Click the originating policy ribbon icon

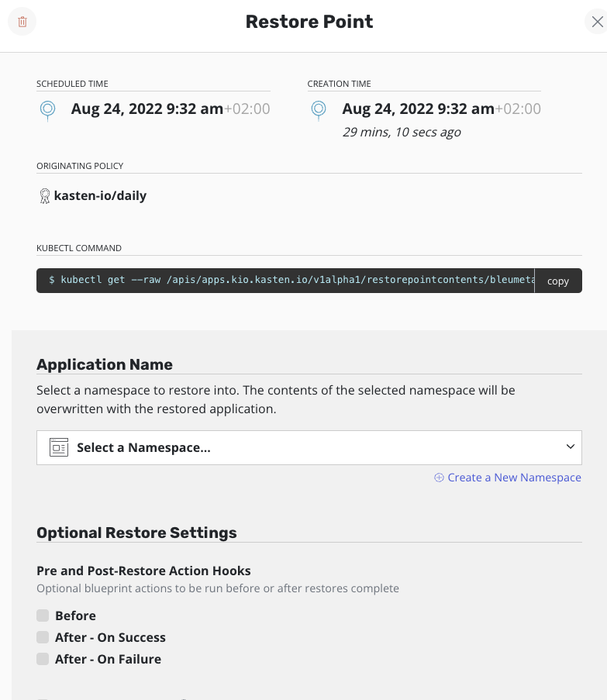(44, 196)
